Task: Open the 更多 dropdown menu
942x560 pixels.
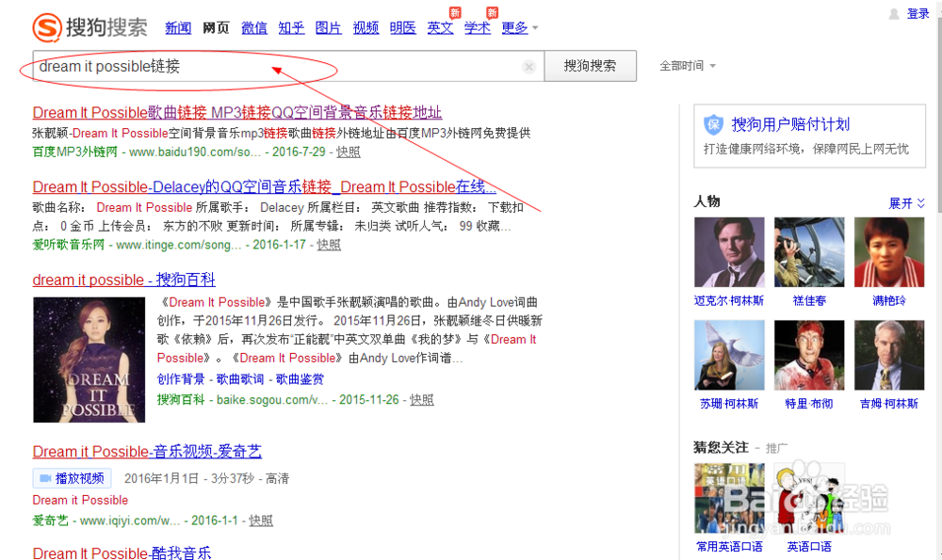Action: (x=515, y=27)
